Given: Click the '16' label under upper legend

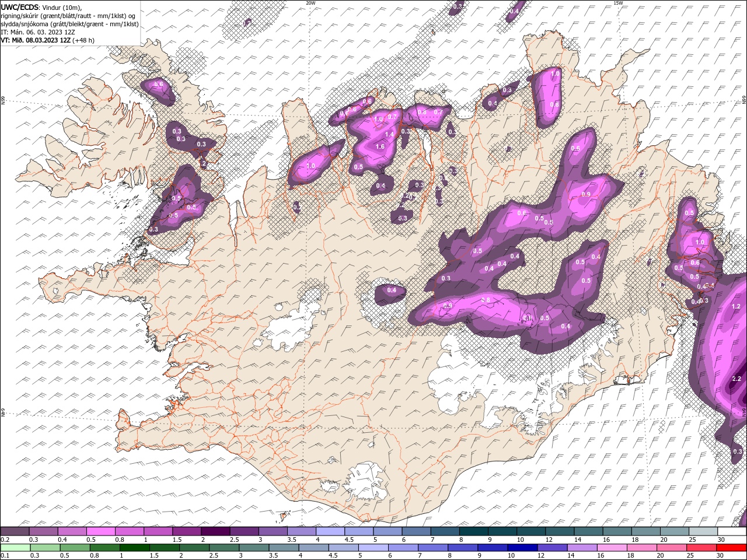Looking at the screenshot, I should [x=607, y=540].
